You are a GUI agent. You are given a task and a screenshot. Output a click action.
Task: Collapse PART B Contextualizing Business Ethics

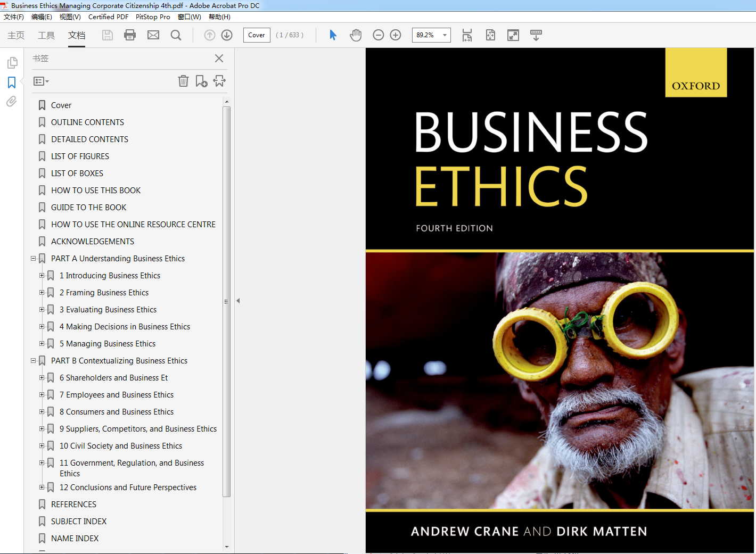(33, 361)
